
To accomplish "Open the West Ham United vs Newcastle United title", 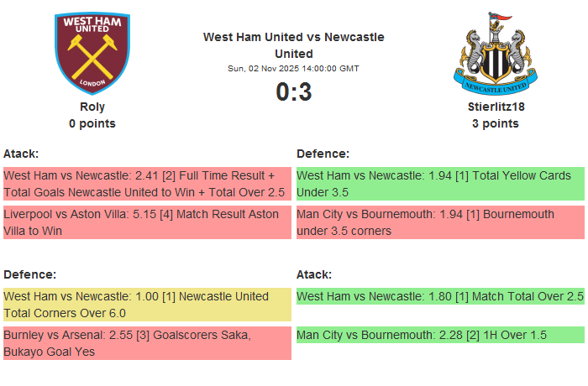I will (293, 45).
